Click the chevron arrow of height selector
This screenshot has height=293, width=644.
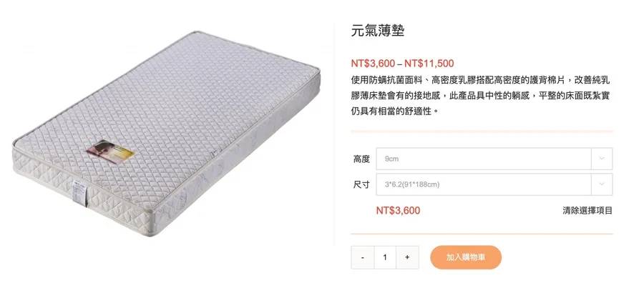(602, 159)
